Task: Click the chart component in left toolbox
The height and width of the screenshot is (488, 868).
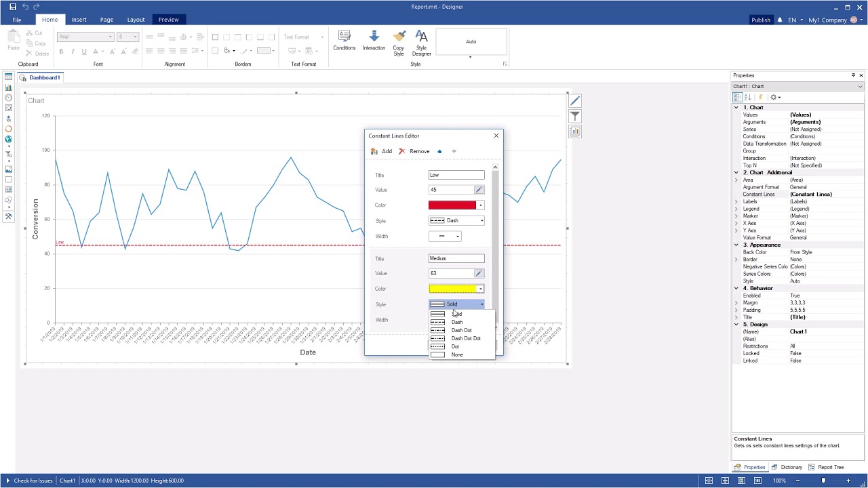Action: (x=8, y=87)
